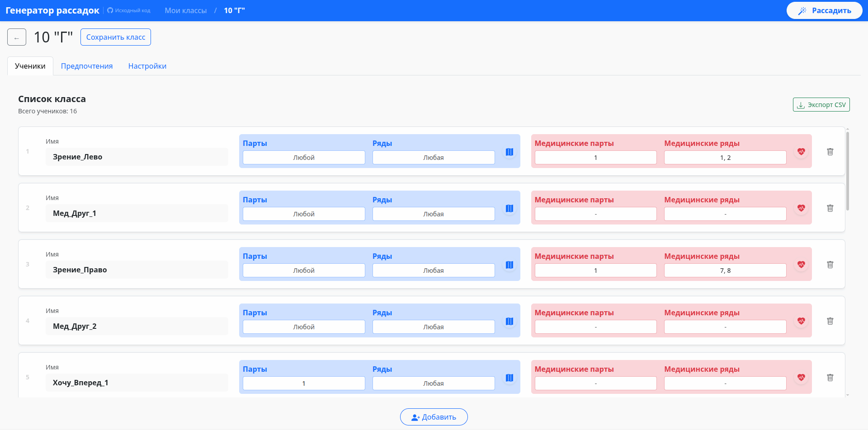The image size is (868, 430).
Task: Open Ряды selector for Мед_Друг_1
Action: click(x=433, y=214)
